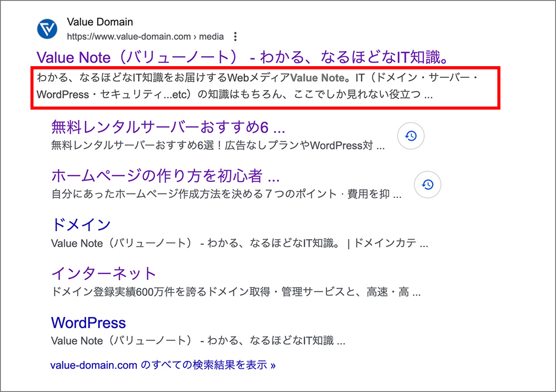Open the three-dot options next to the URL
This screenshot has width=556, height=392.
[235, 37]
